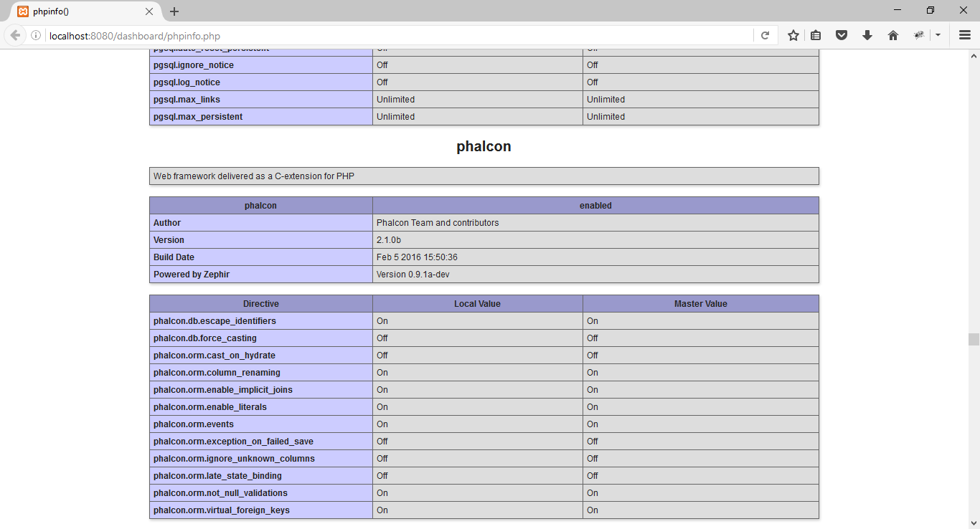The image size is (980, 529).
Task: Select the phpinfo() tab
Action: pyautogui.click(x=86, y=11)
